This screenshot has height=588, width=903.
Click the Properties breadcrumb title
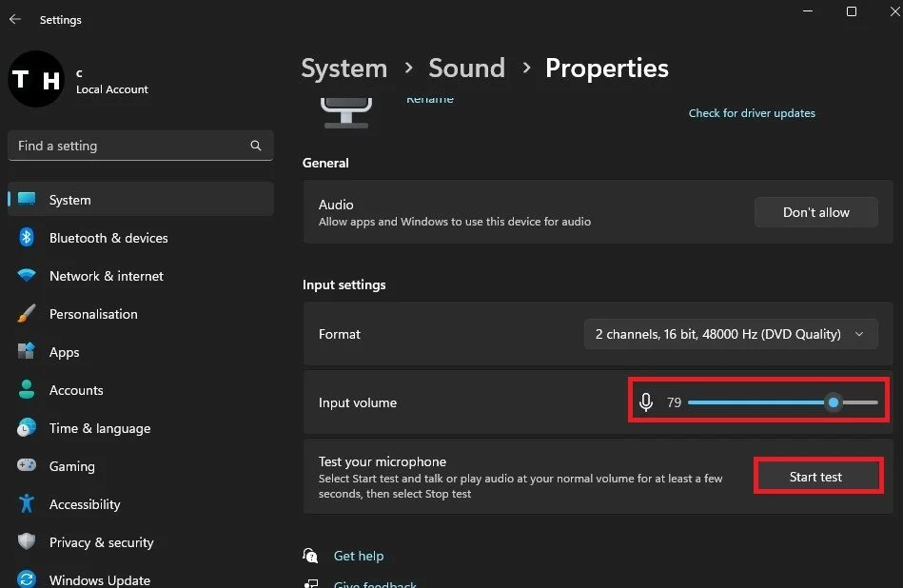[606, 69]
